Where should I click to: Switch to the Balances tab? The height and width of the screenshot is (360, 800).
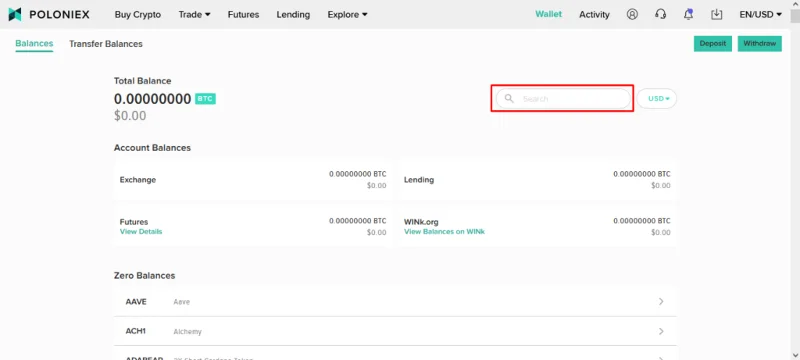point(34,44)
